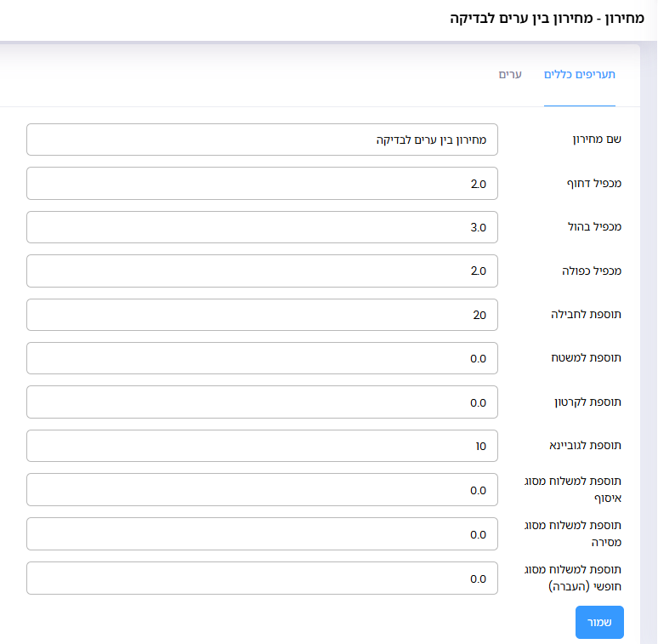Select the מכפיל כפולה input field
658x644 pixels.
point(263,271)
